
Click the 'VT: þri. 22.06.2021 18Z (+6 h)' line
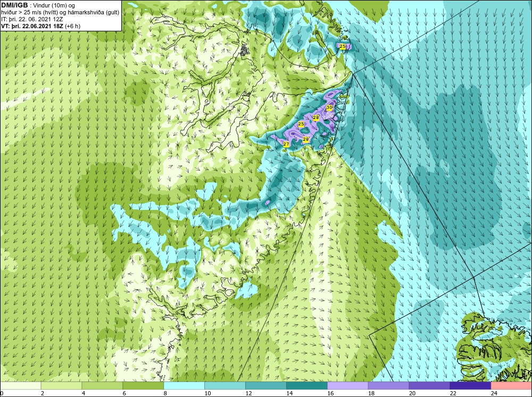[x=41, y=26]
